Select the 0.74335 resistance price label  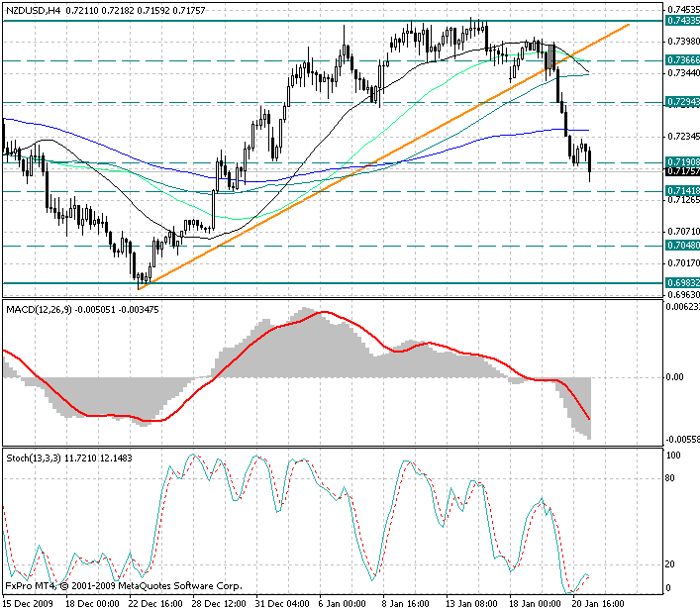[x=680, y=20]
